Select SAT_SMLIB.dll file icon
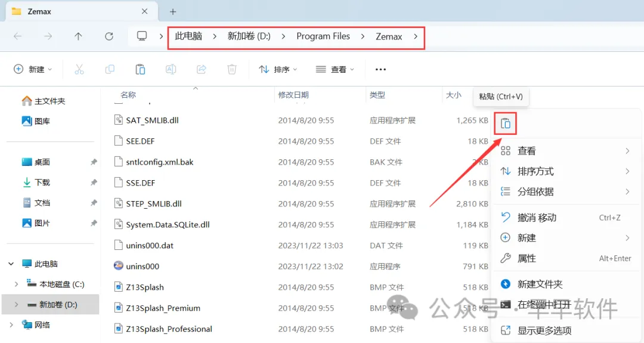The image size is (644, 343). (118, 120)
